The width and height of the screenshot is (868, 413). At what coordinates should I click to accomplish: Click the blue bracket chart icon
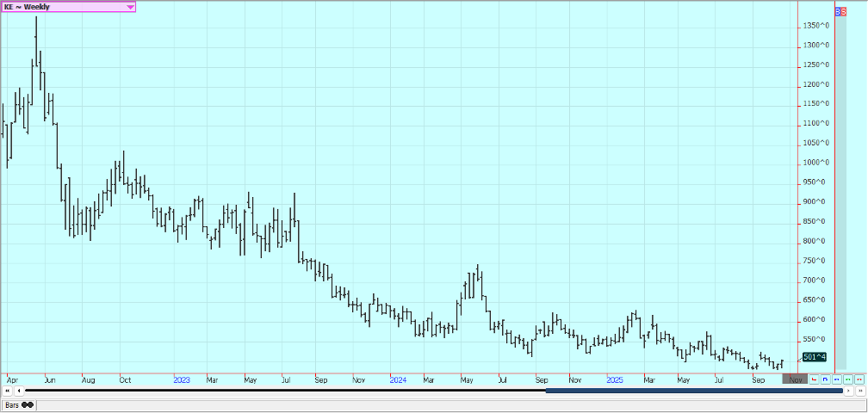825,379
